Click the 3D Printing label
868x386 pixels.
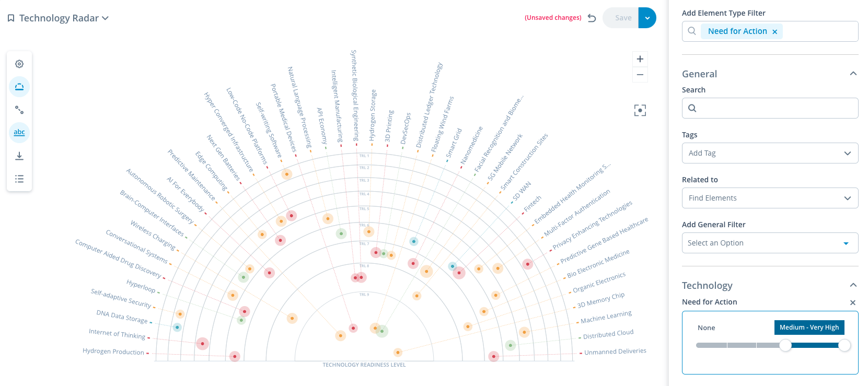[x=389, y=126]
